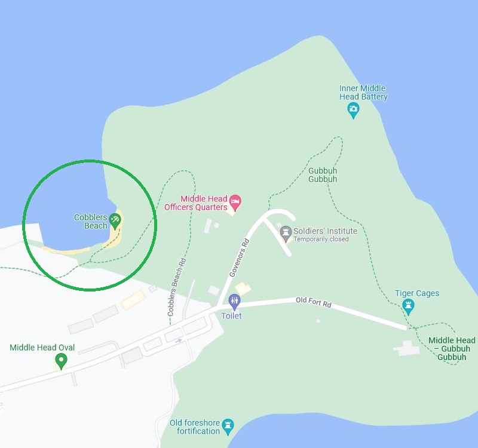
Task: Select the Inner Middle Head Battery camera pin
Action: click(353, 111)
